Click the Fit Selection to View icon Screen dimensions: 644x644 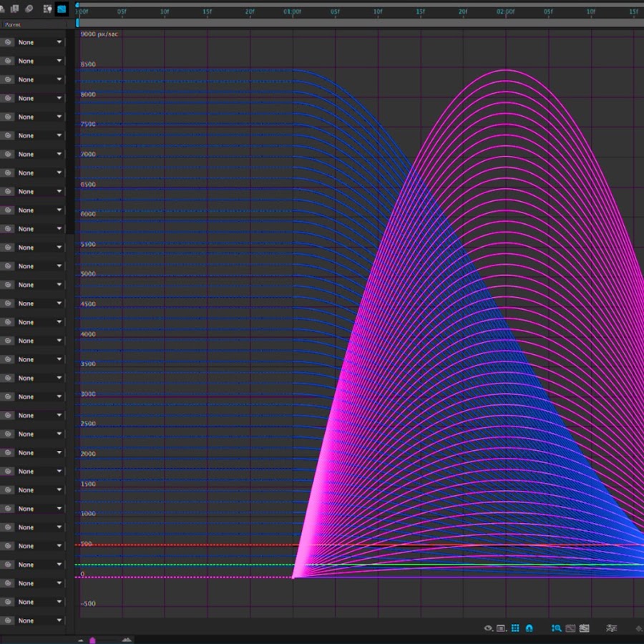(570, 628)
